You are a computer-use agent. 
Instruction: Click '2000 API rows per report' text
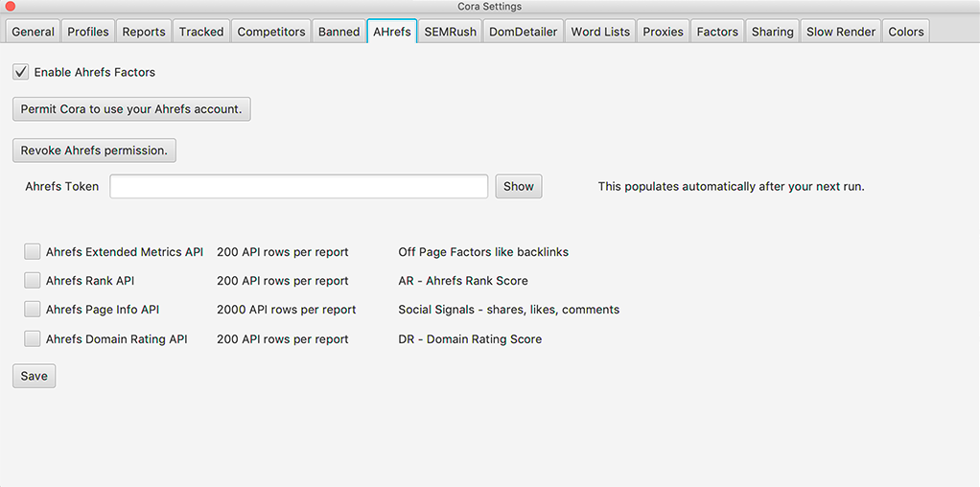coord(287,310)
